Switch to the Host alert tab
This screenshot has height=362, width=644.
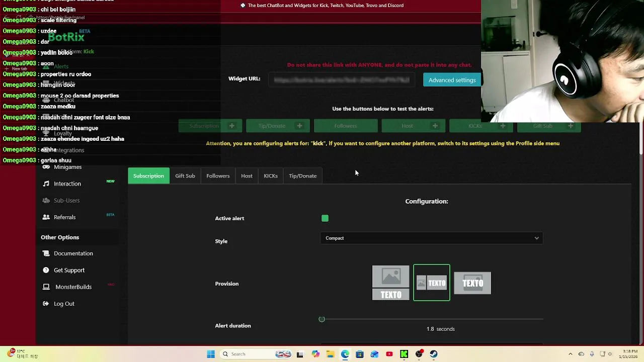pyautogui.click(x=247, y=176)
